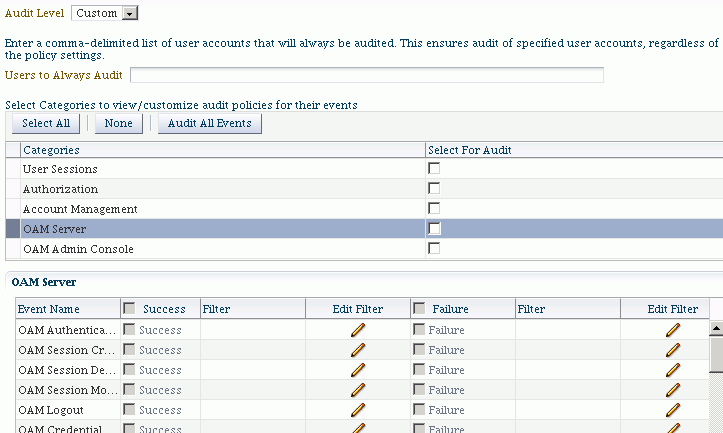Toggle Success checkbox for OAM Session Modify row
723x433 pixels.
[130, 390]
